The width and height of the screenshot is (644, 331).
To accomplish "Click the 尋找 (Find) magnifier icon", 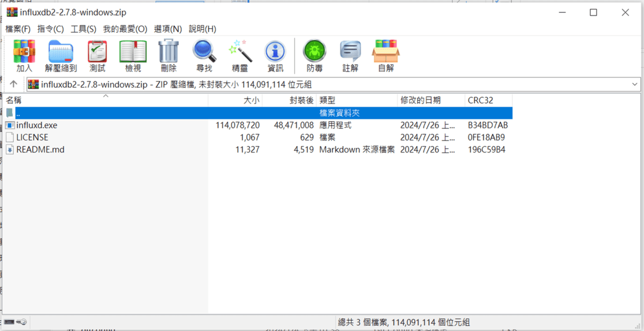I will pos(204,51).
